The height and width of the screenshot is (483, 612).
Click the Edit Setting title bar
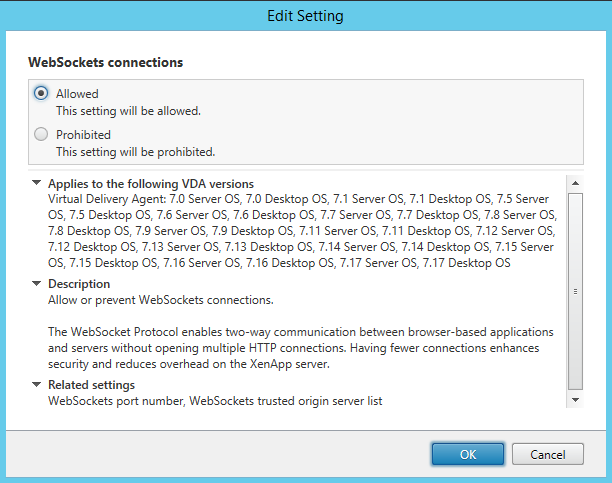(306, 16)
